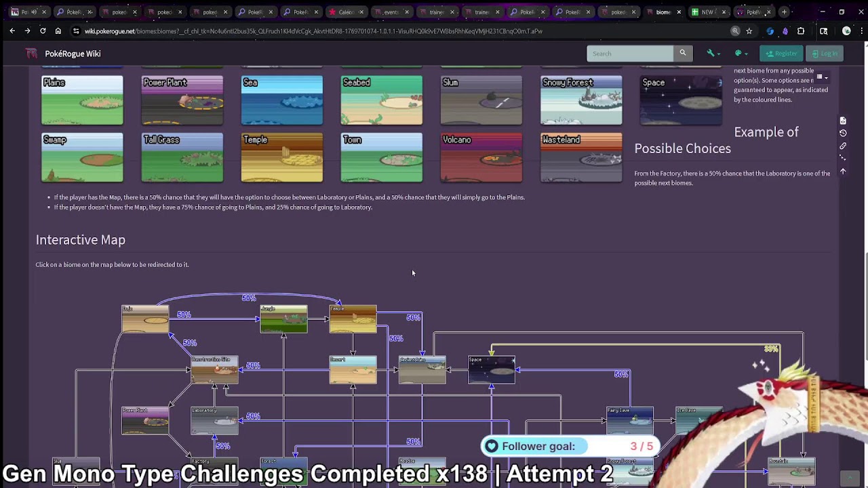This screenshot has width=868, height=488.
Task: Click the browser forward arrow
Action: click(x=27, y=31)
